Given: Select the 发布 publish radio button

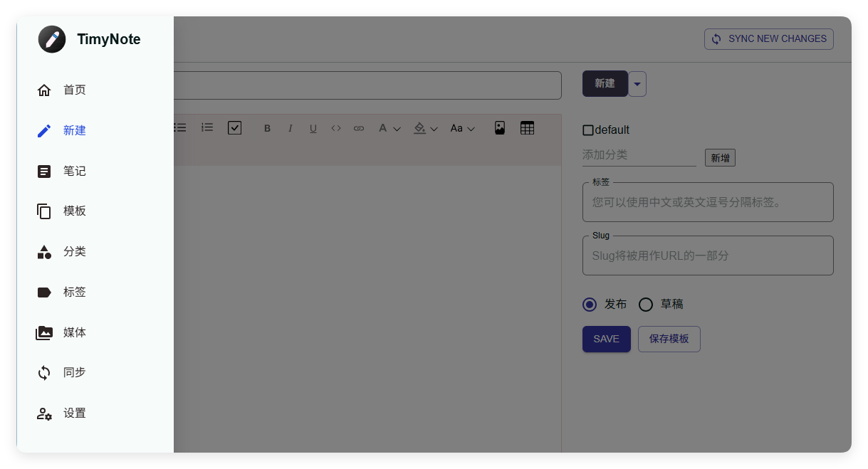Looking at the screenshot, I should click(589, 304).
